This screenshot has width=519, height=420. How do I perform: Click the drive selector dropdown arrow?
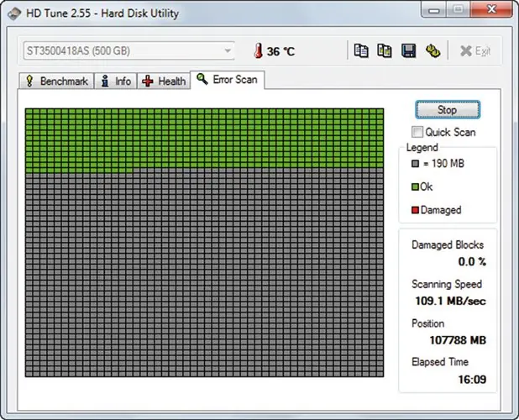pos(228,51)
